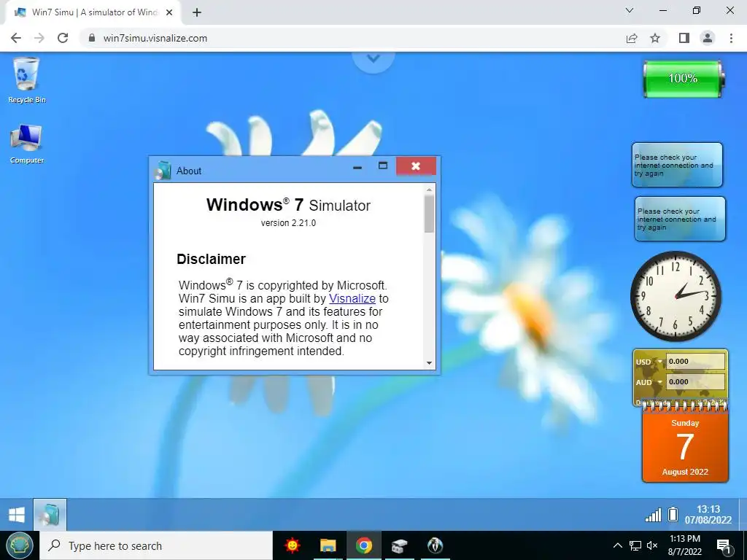Screen dimensions: 747x560
Task: Click the host network tray icon
Action: [635, 545]
